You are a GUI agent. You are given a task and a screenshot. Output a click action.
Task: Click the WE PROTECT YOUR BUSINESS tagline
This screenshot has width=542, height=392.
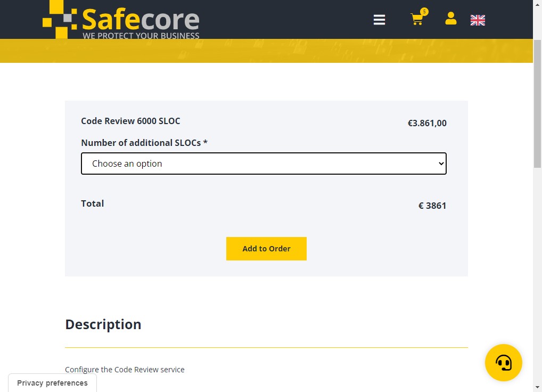(141, 36)
